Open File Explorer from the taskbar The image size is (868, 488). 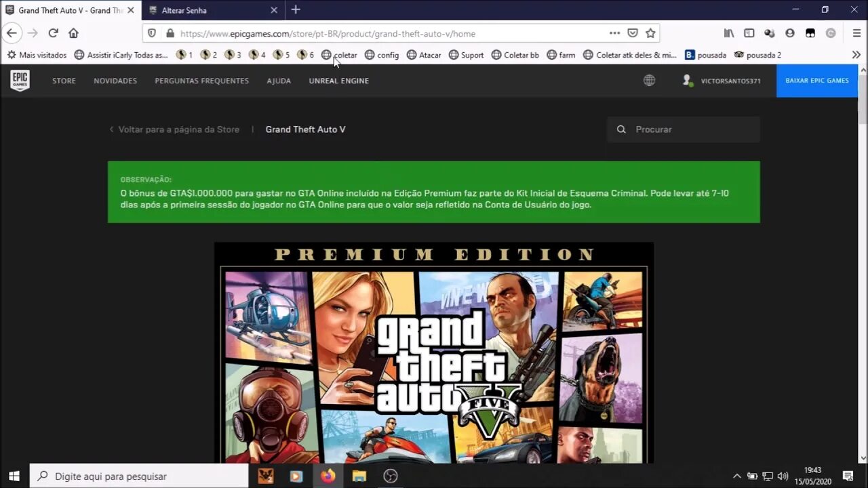click(x=359, y=476)
